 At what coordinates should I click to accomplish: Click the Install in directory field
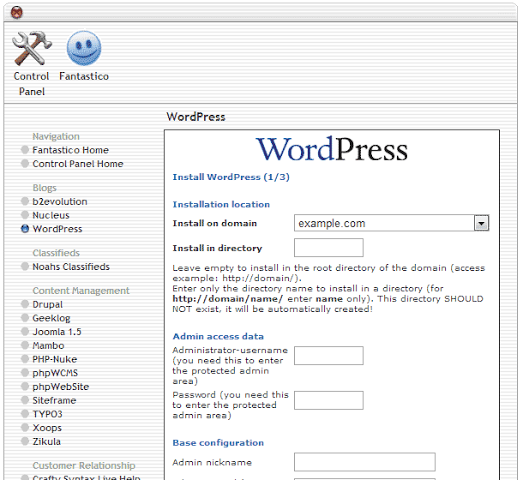pyautogui.click(x=329, y=248)
